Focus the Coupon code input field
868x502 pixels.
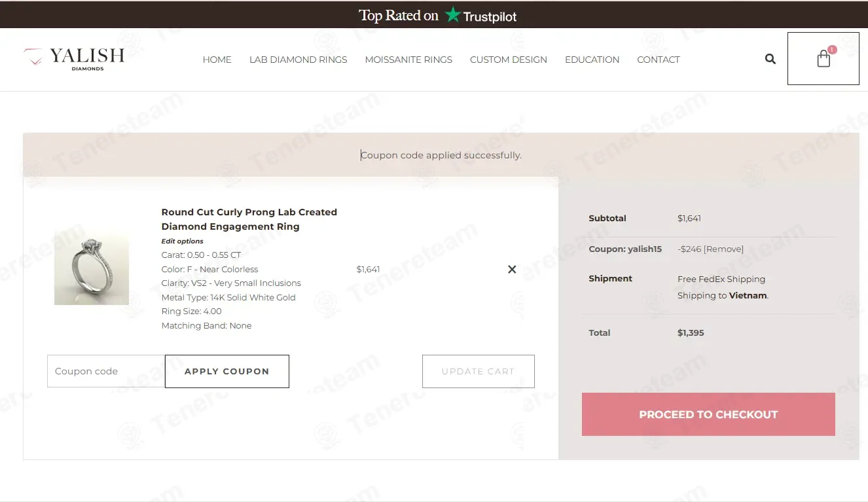click(106, 371)
